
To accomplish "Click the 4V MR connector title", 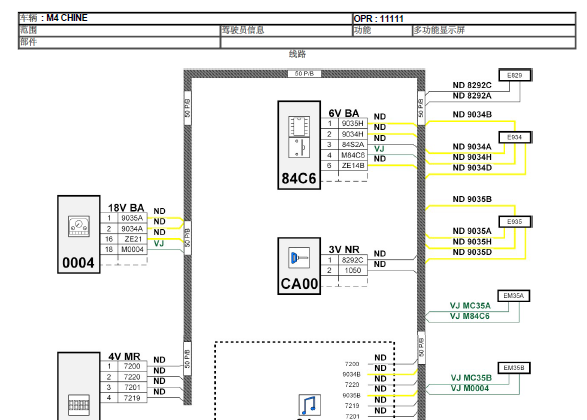I will (124, 356).
